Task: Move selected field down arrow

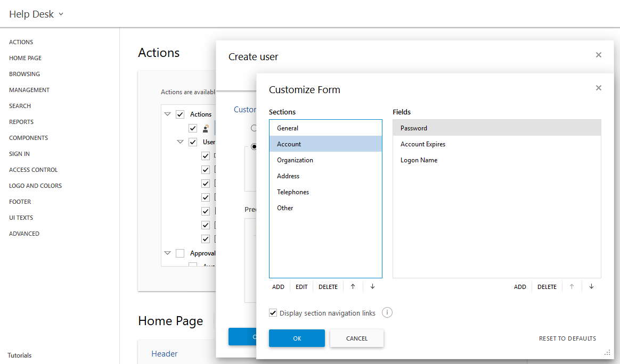Action: click(x=591, y=286)
